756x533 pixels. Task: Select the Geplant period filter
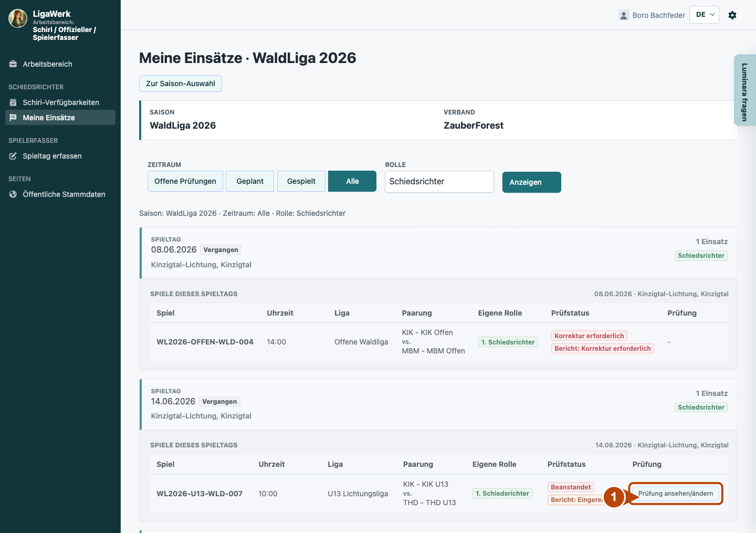pos(250,181)
